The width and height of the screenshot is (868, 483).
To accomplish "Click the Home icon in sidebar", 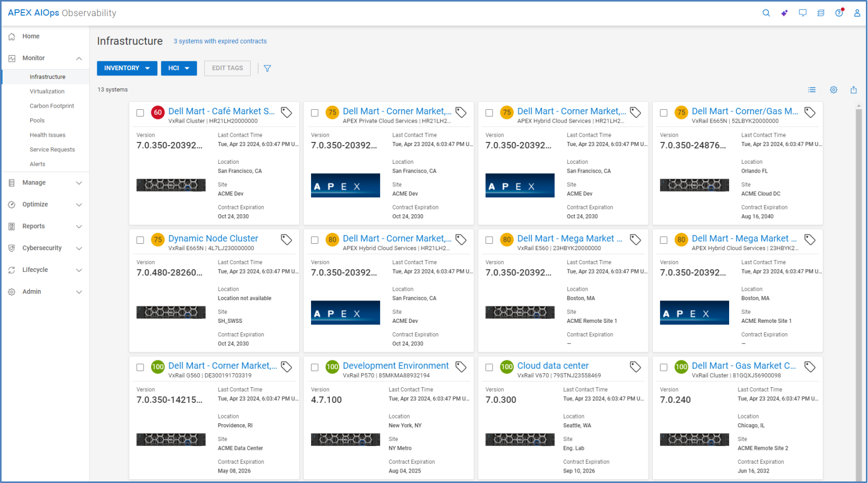I will point(11,36).
